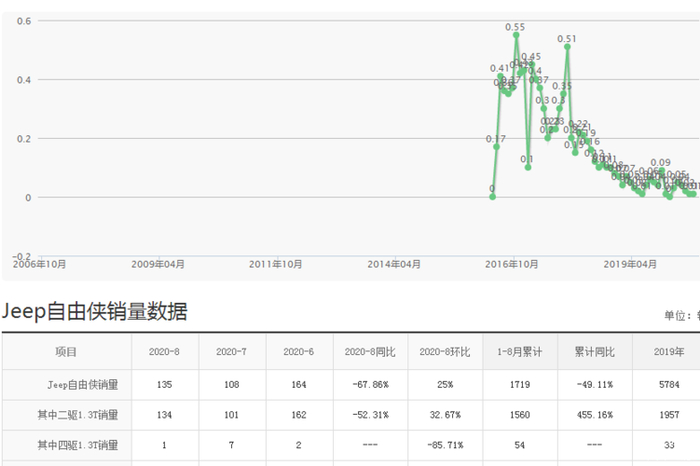700x466 pixels.
Task: Click the 5784 cell under 2019年
Action: pyautogui.click(x=669, y=385)
